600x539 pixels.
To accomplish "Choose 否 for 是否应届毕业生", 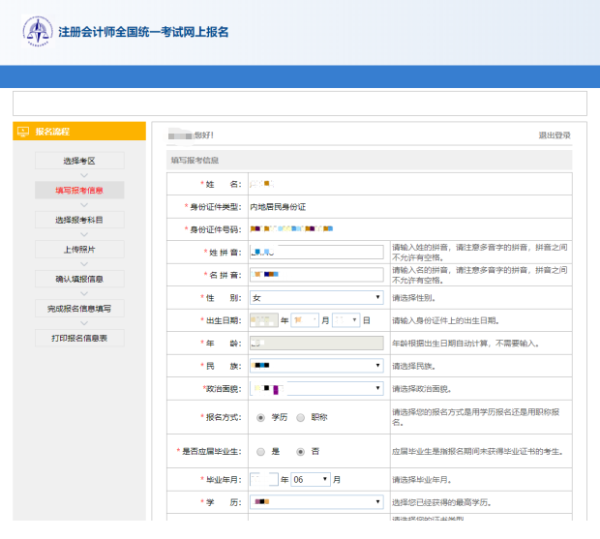I will (x=300, y=452).
